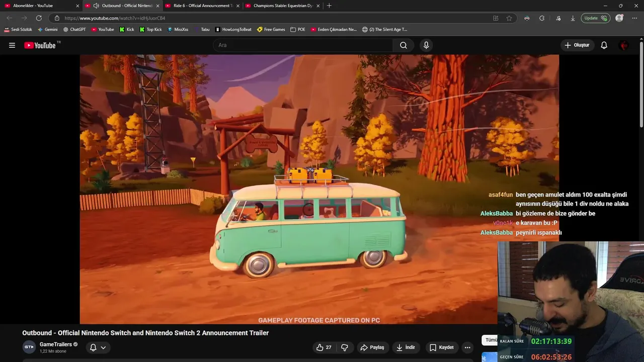Open HowLongToBeat bookmark
The image size is (644, 362).
click(x=233, y=30)
